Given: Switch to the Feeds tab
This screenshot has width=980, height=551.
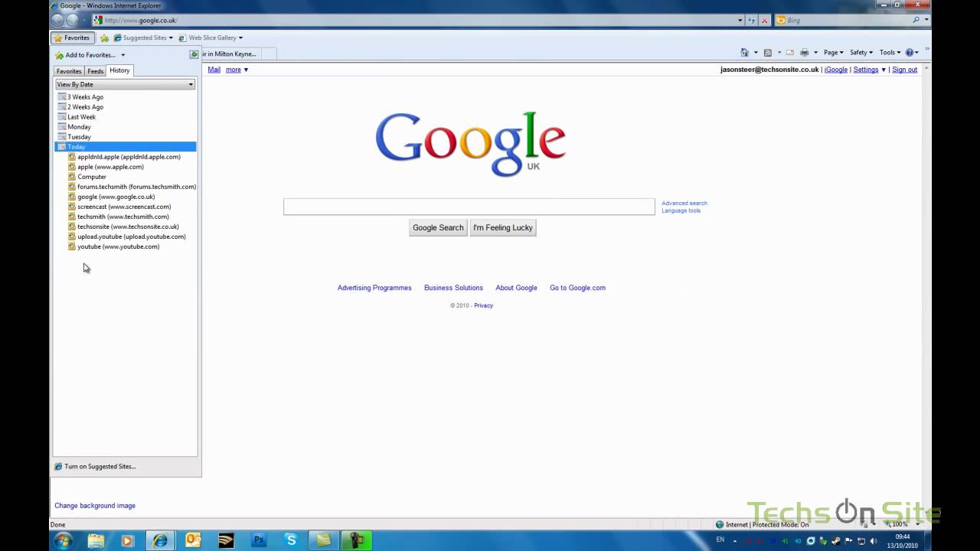Looking at the screenshot, I should pyautogui.click(x=95, y=71).
